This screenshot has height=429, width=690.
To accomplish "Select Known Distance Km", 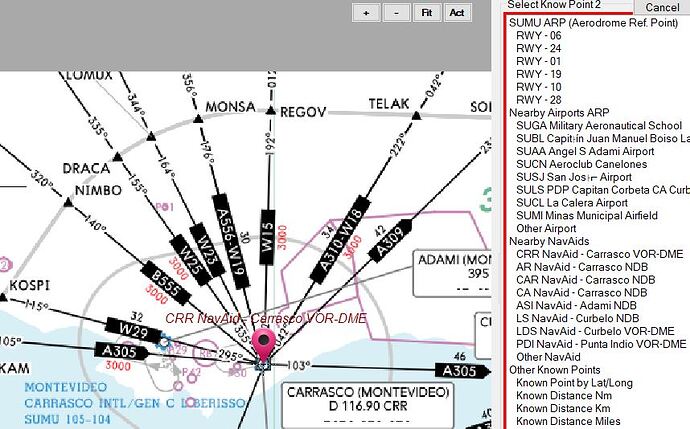I will click(563, 408).
